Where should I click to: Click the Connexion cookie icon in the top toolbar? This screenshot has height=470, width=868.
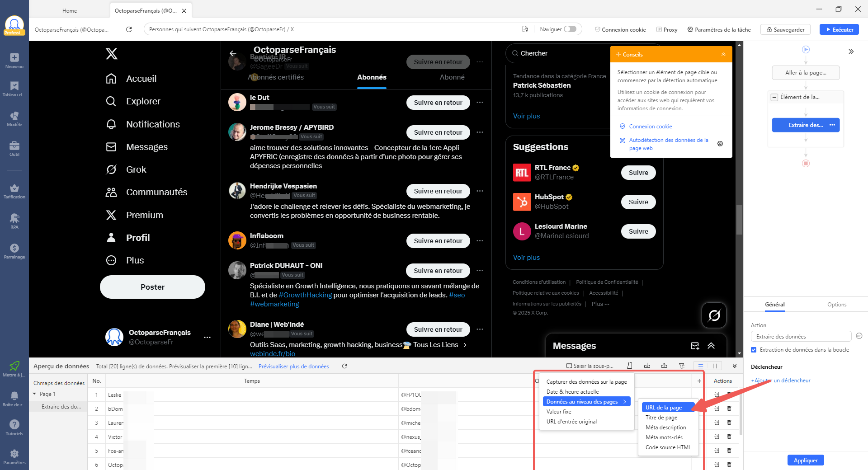pyautogui.click(x=597, y=29)
